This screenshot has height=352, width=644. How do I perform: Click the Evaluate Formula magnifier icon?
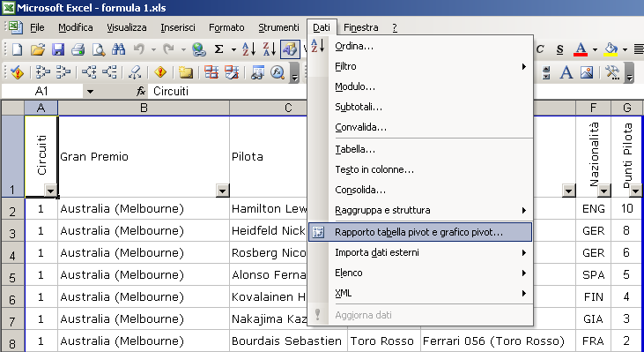pyautogui.click(x=278, y=73)
